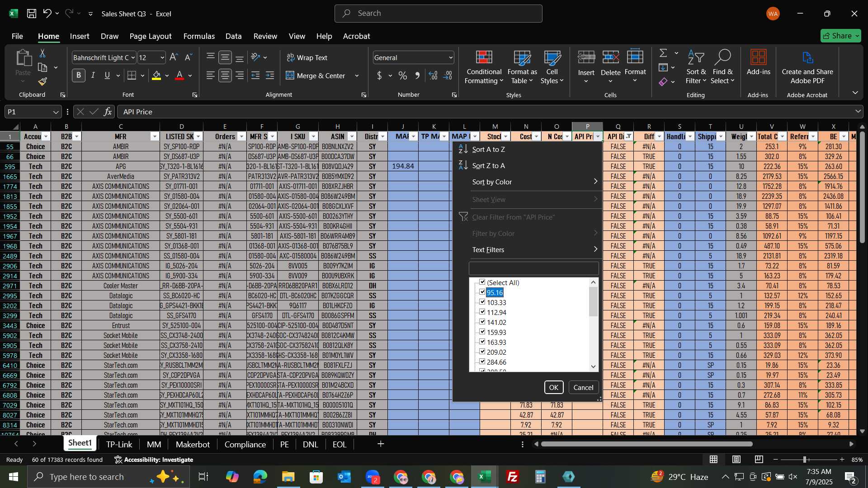
Task: Click the Increase Font Size icon
Action: coord(174,57)
